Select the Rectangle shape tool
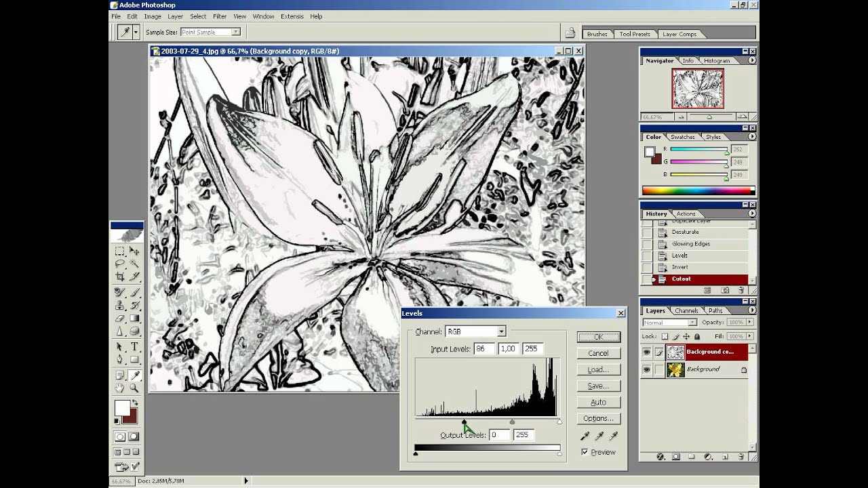 tap(134, 359)
